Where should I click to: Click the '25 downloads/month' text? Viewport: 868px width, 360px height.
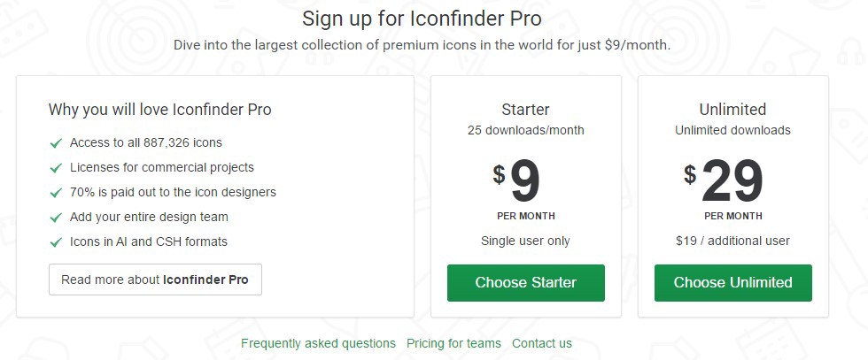(x=525, y=130)
